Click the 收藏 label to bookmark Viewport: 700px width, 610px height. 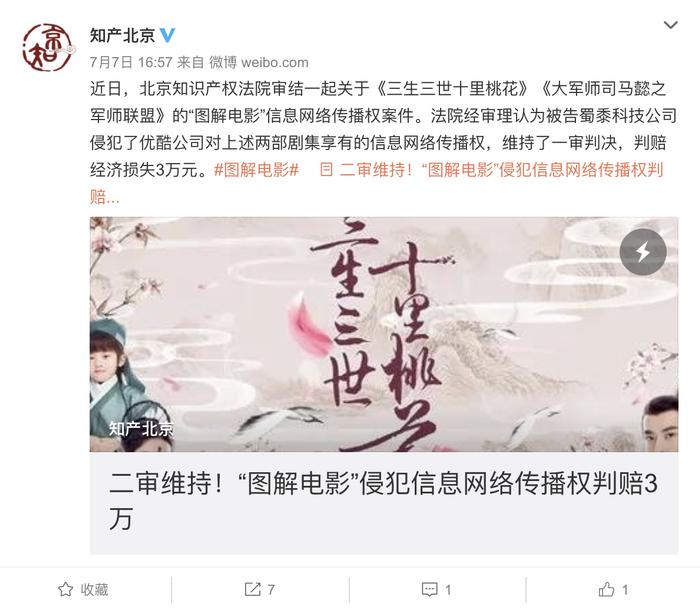pos(94,589)
